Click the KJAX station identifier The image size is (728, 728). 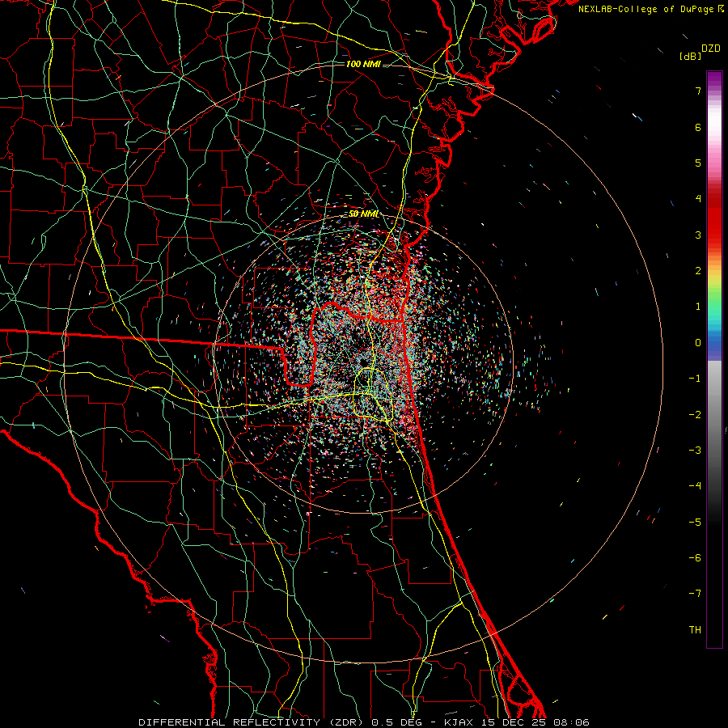458,722
